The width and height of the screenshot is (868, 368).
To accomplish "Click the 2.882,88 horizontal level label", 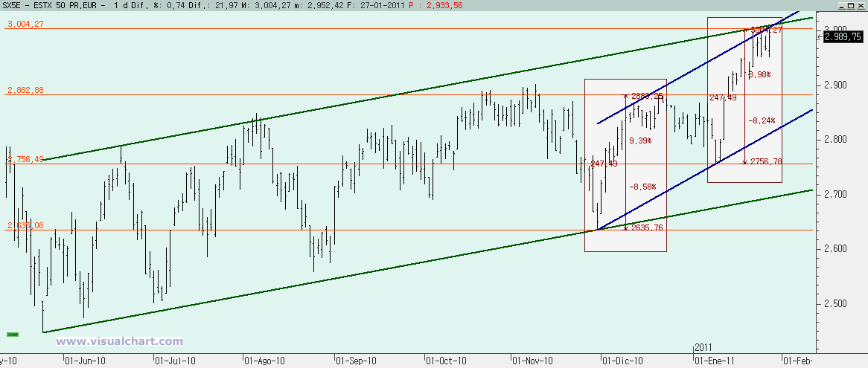I will 24,91.
